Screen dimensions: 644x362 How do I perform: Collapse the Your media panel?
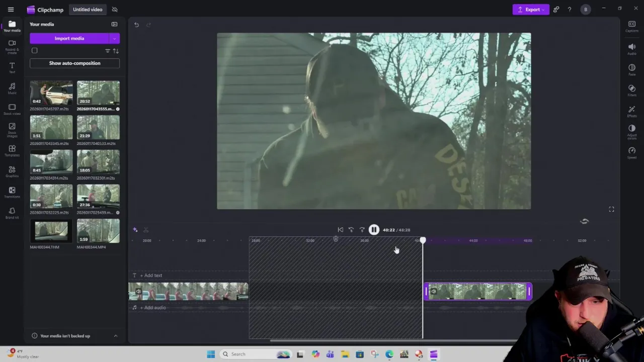114,24
